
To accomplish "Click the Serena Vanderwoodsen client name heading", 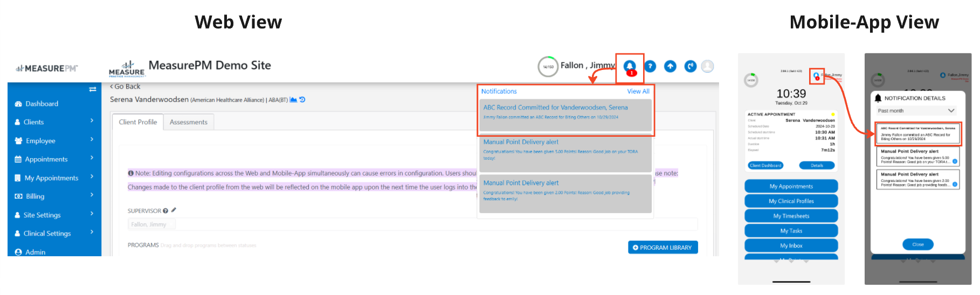I will click(149, 100).
